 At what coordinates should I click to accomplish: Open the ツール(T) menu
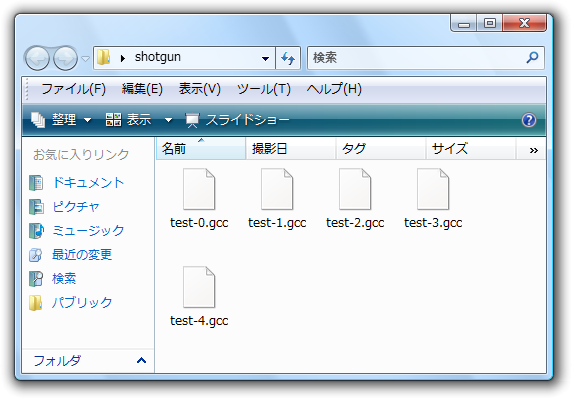point(263,89)
